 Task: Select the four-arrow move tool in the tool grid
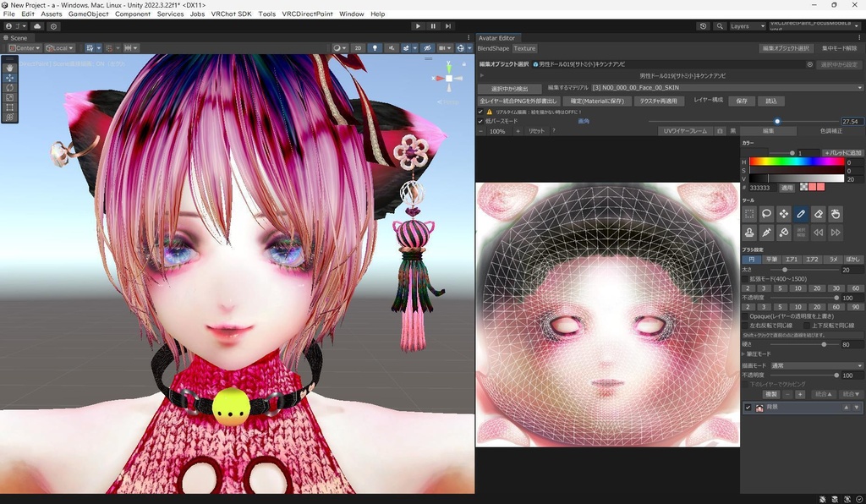pos(784,214)
